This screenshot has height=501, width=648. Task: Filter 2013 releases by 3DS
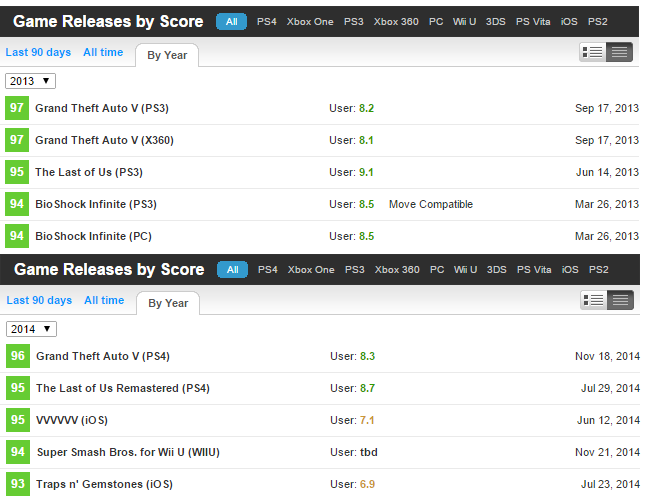496,21
